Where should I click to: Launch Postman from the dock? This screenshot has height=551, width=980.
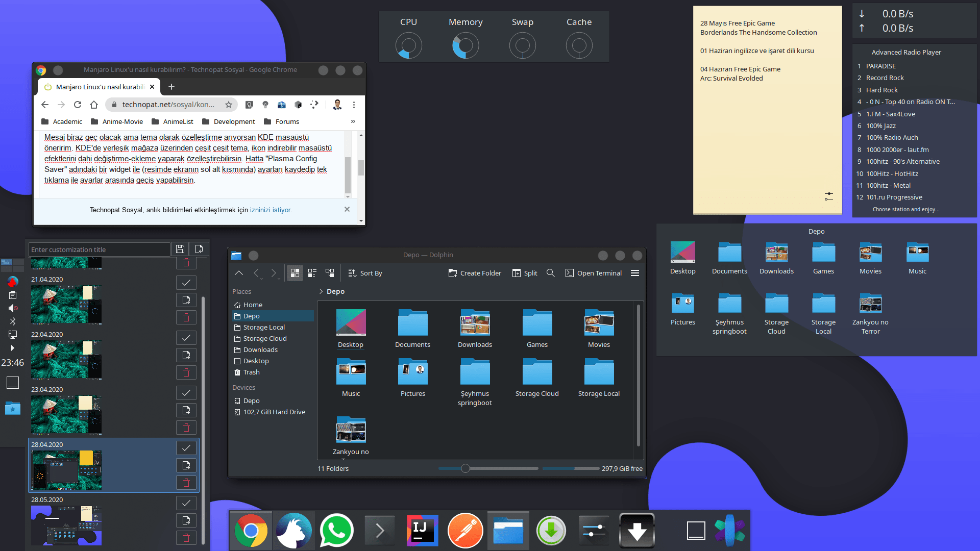[465, 531]
